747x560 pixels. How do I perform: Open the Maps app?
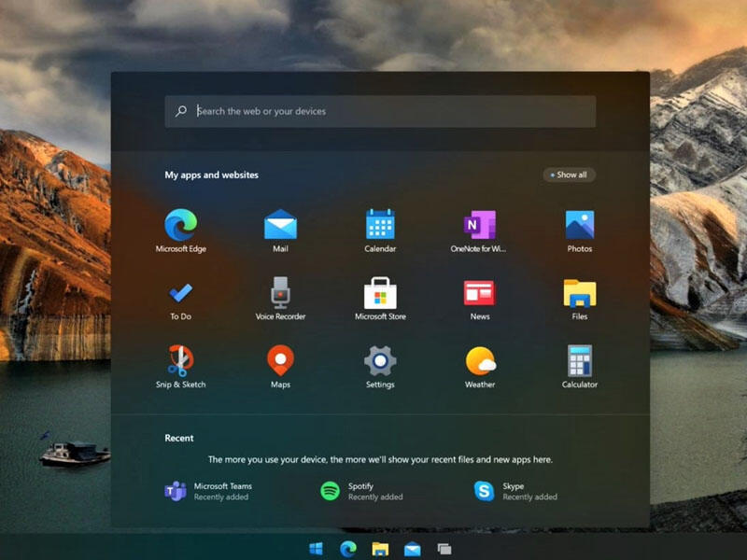280,361
